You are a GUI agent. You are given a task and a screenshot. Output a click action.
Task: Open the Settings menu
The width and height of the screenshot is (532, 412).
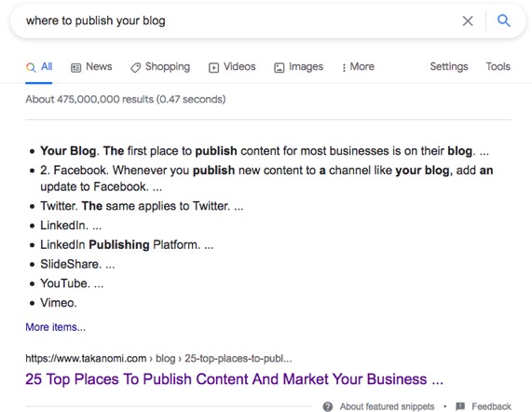click(x=449, y=66)
